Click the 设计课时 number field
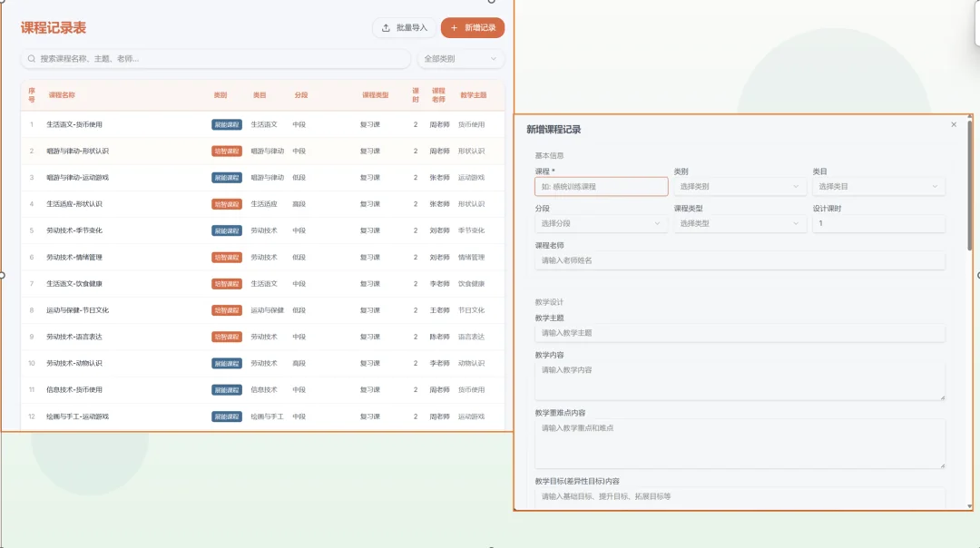980x548 pixels. 878,223
